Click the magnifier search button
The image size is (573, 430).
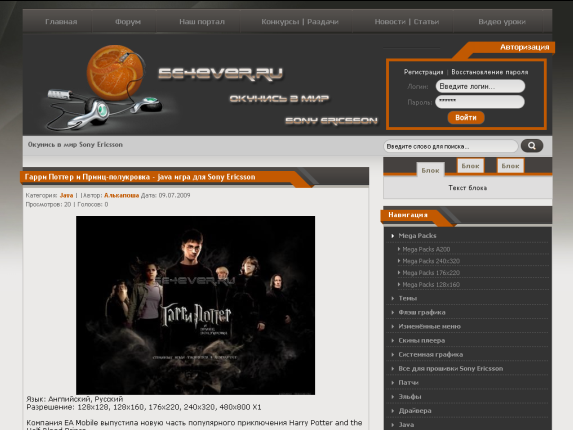pos(532,146)
